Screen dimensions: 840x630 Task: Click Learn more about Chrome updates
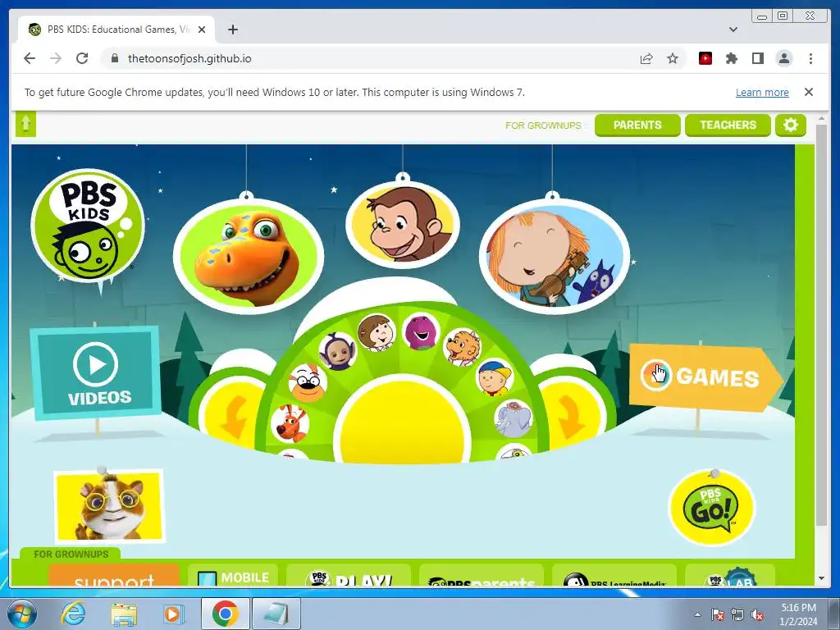pyautogui.click(x=762, y=92)
